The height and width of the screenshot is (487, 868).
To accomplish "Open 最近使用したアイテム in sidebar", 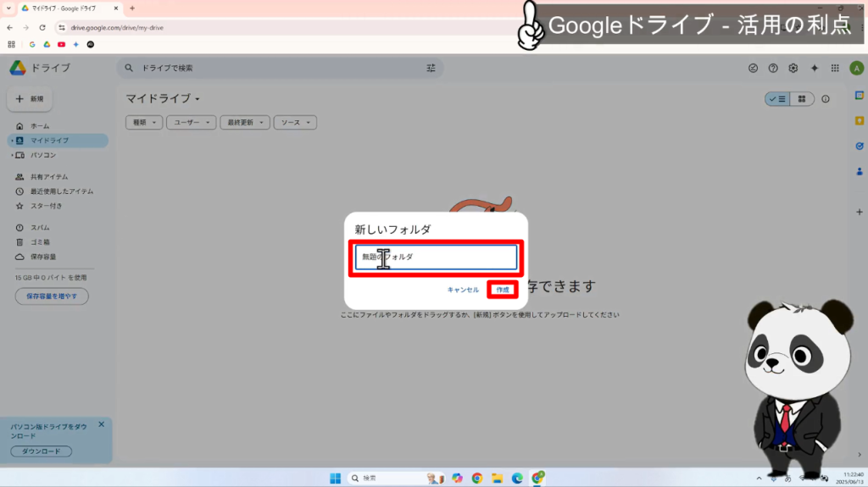I will pos(58,191).
